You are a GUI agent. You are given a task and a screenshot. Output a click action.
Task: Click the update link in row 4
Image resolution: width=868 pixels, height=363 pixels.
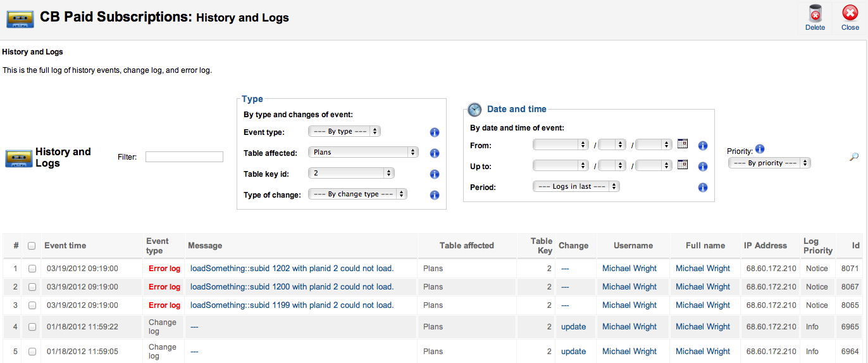(573, 327)
